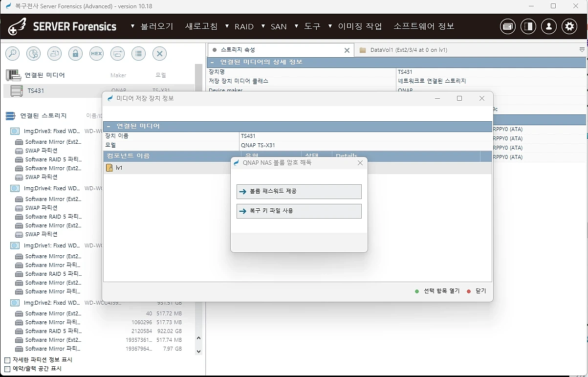The width and height of the screenshot is (588, 377).
Task: Choose 복구 키 파일 사용 option
Action: [299, 211]
